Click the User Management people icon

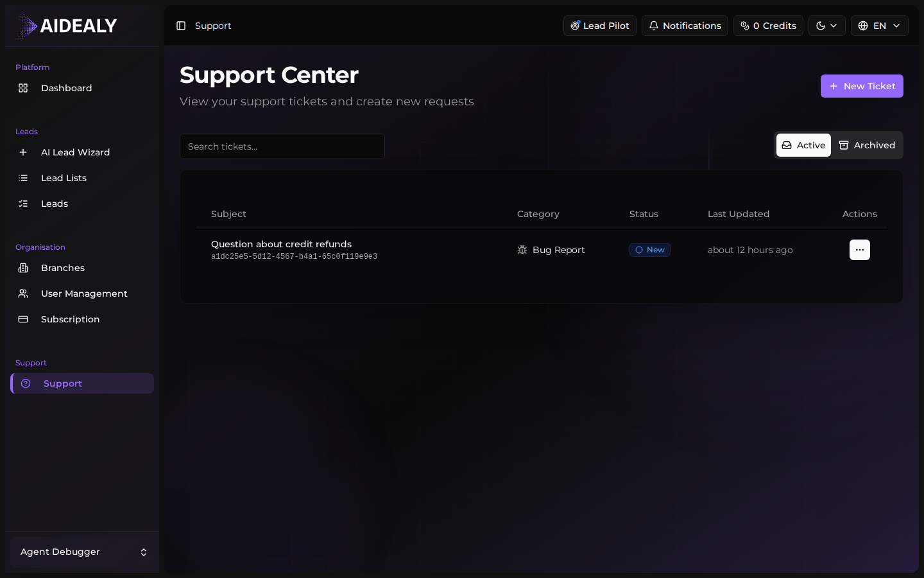pyautogui.click(x=23, y=293)
